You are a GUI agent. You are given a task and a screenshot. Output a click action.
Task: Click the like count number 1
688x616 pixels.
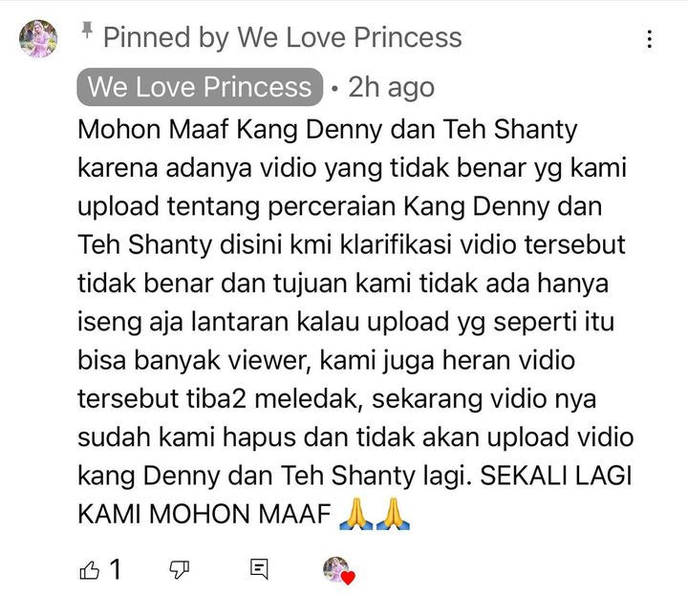[x=115, y=569]
